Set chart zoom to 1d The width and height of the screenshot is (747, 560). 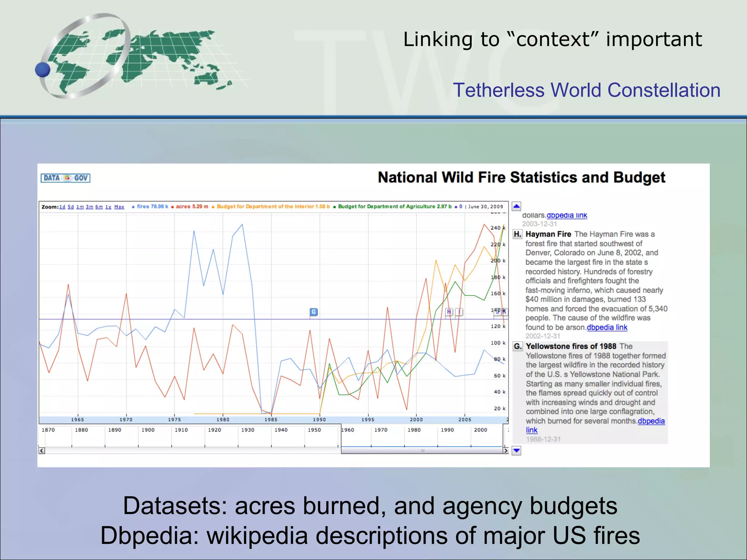62,207
